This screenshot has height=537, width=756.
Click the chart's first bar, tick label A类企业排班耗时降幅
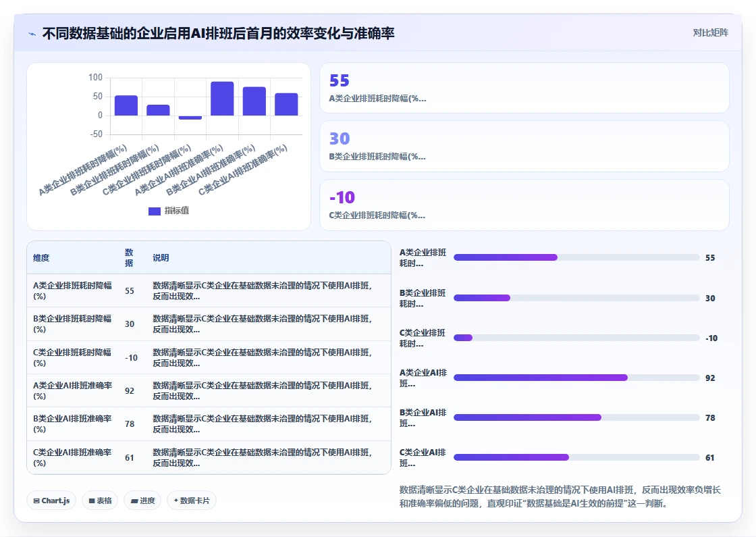[x=126, y=105]
